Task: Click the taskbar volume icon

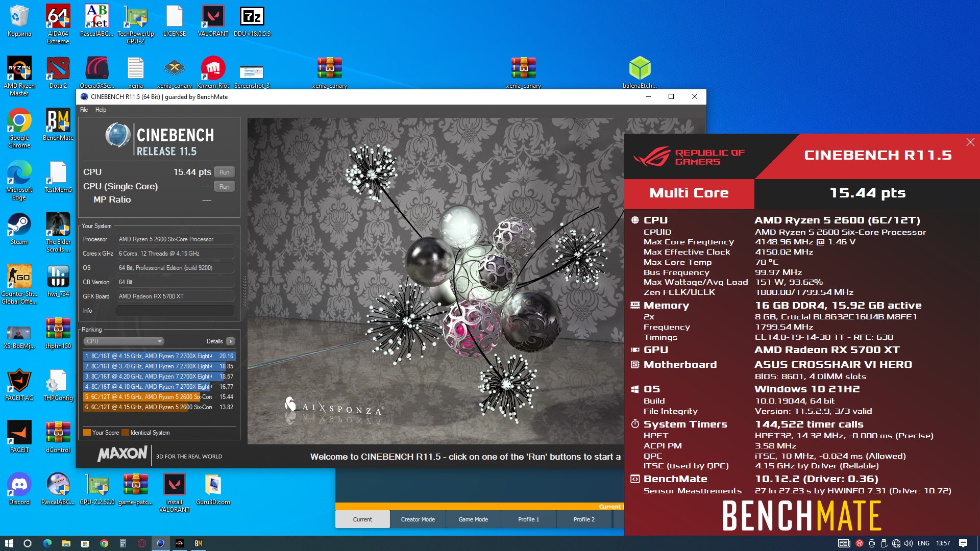Action: (908, 543)
